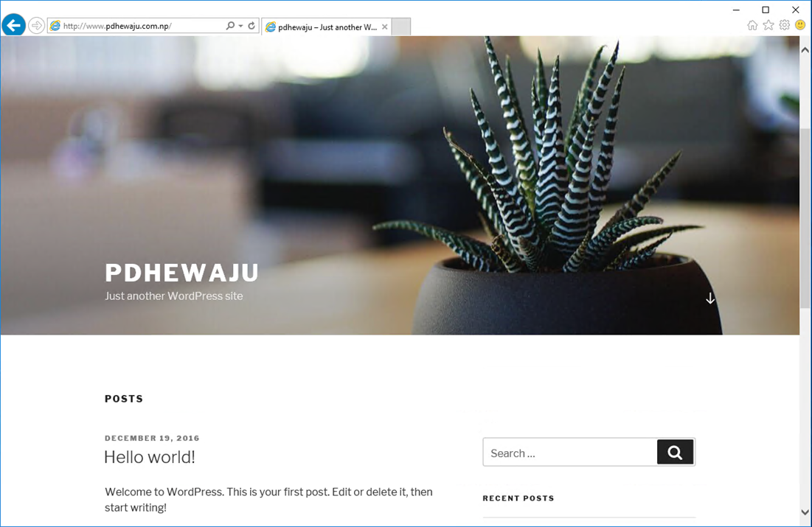Click the scroll-down arrow on header image
Image resolution: width=812 pixels, height=527 pixels.
[x=710, y=299]
